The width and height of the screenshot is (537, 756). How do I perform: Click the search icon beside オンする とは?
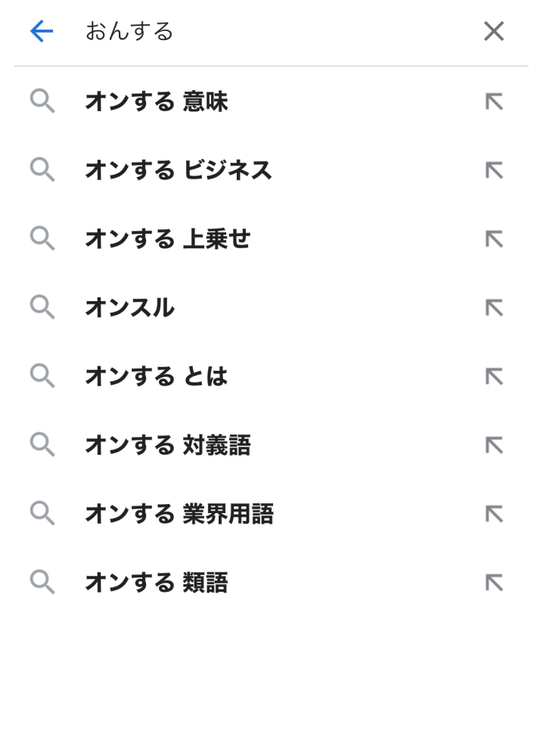(42, 376)
